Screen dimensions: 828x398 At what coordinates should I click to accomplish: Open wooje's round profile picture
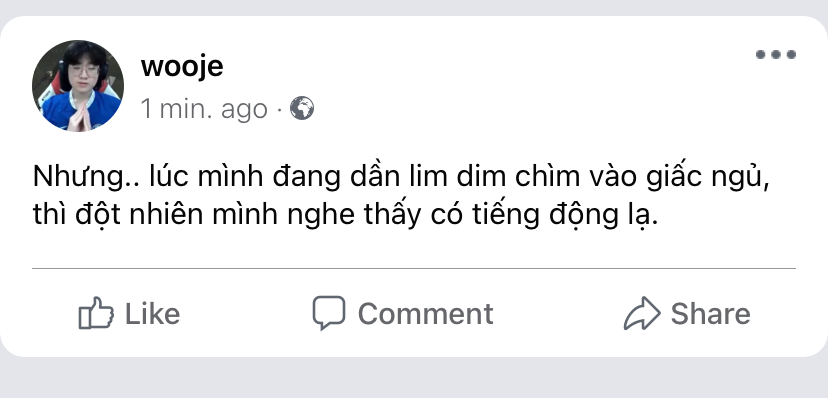coord(78,86)
